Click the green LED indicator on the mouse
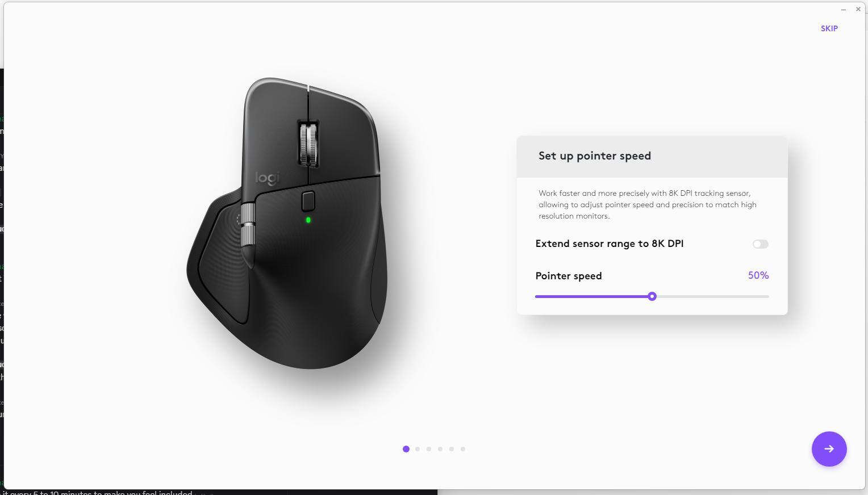The image size is (868, 495). [x=308, y=220]
